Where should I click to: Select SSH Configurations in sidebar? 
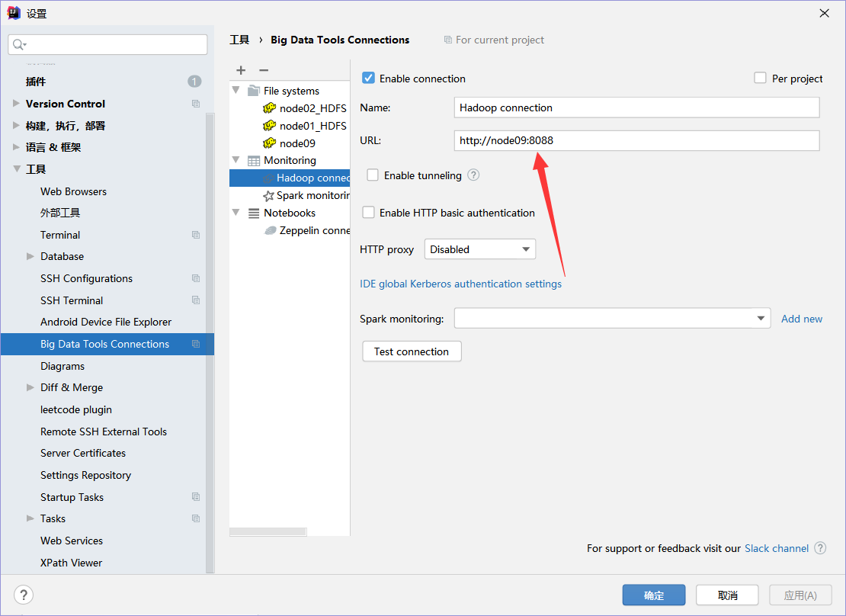point(86,278)
